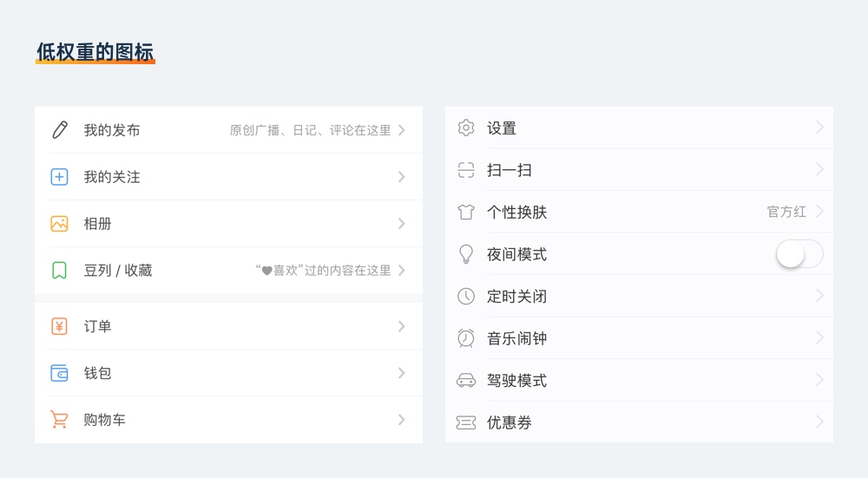This screenshot has width=868, height=478.
Task: Toggle the 夜间模式 switch
Action: click(x=799, y=254)
